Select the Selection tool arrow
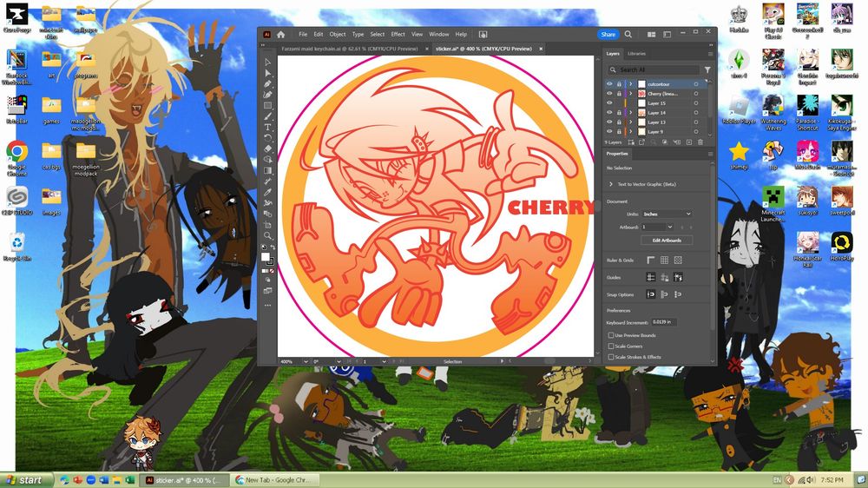The image size is (868, 488). (x=268, y=62)
